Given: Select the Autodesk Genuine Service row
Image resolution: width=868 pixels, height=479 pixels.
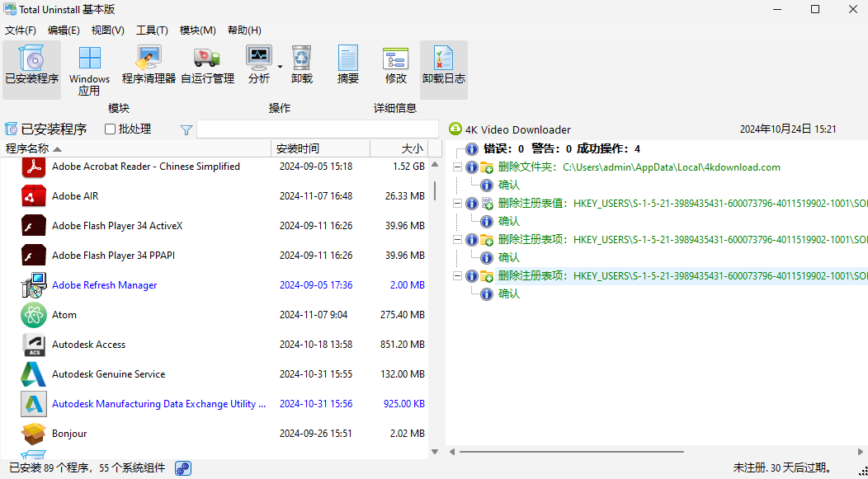Looking at the screenshot, I should tap(215, 374).
